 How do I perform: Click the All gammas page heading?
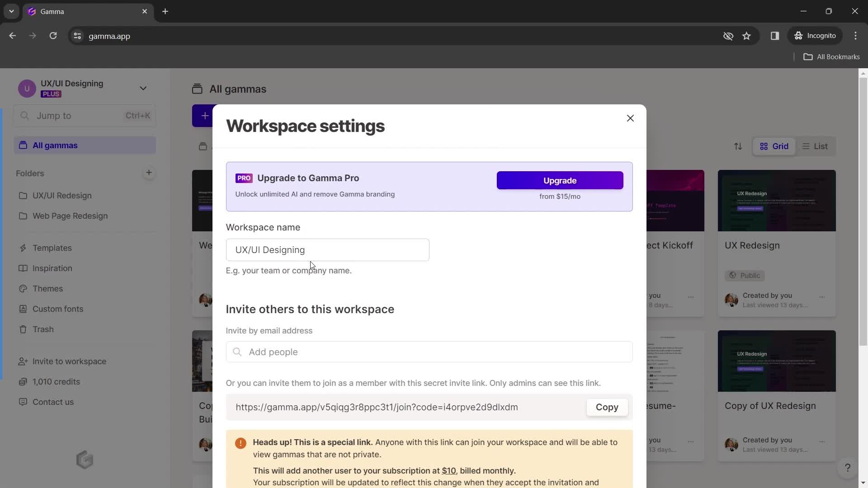238,89
